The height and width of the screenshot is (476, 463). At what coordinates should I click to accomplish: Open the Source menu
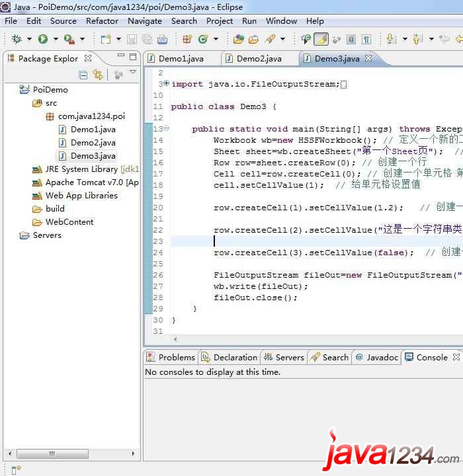[63, 21]
